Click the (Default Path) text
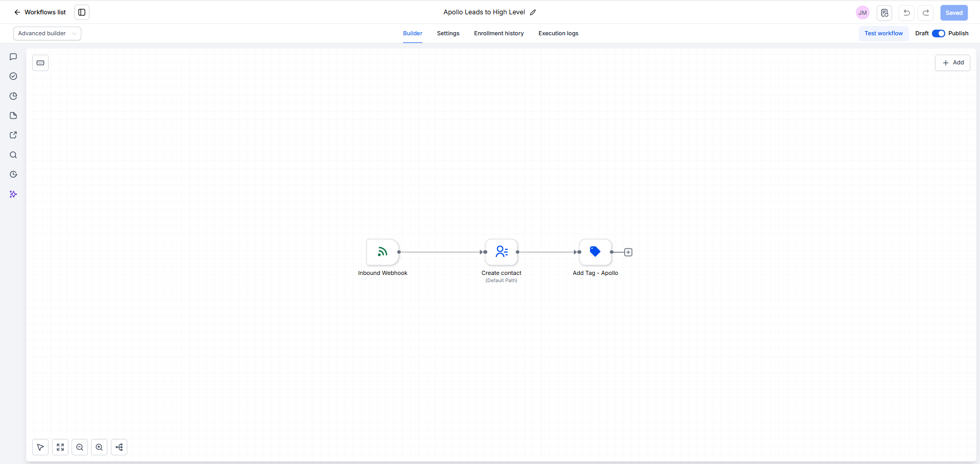980x464 pixels. click(502, 281)
